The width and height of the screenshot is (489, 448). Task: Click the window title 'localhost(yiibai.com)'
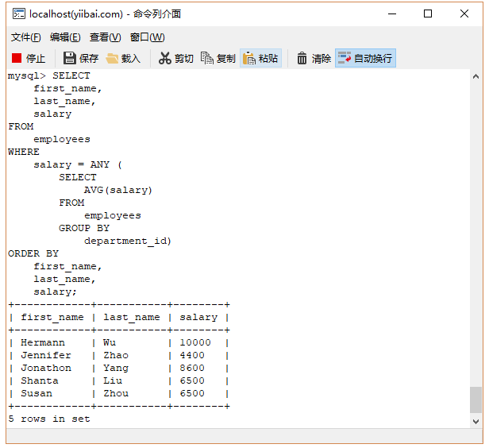tap(76, 14)
